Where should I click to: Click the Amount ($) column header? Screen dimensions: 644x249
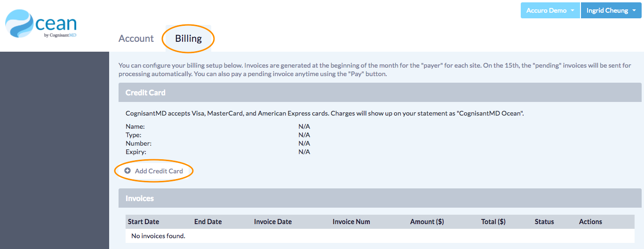tap(427, 222)
